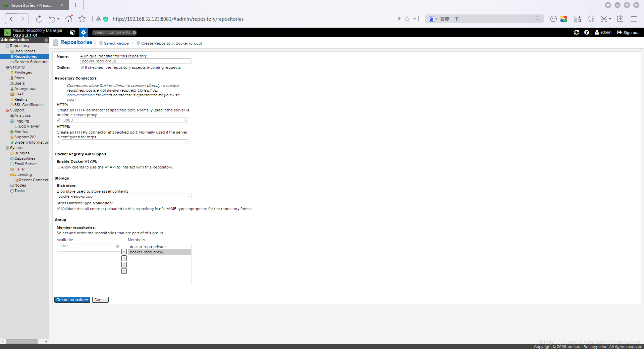This screenshot has height=349, width=644.
Task: Open the browser downloads icon
Action: pos(620,19)
